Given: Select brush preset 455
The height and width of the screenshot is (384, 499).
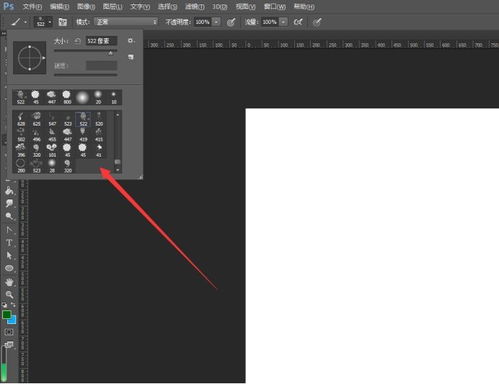Looking at the screenshot, I should point(52,135).
